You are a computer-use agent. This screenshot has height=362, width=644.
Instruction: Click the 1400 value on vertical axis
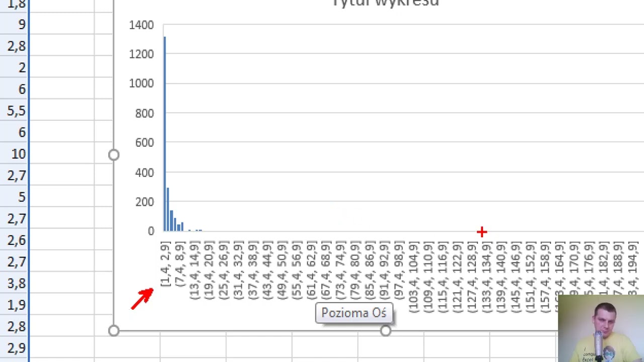tap(141, 25)
